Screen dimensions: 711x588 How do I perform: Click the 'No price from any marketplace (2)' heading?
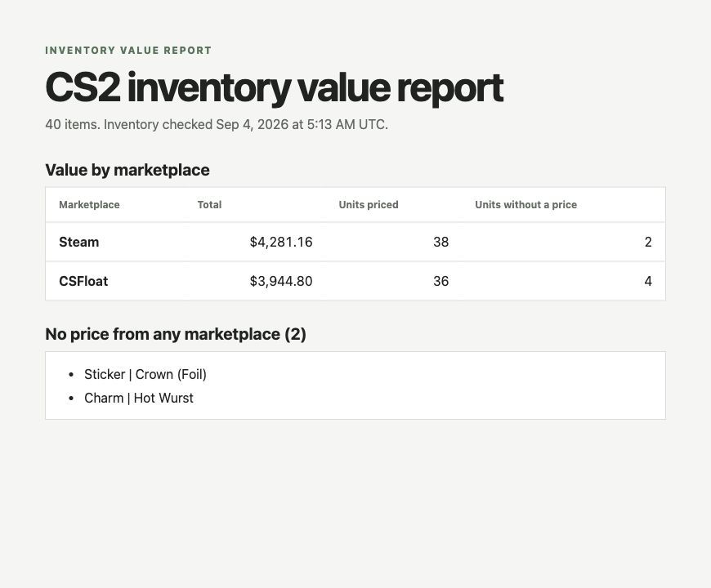click(x=176, y=334)
